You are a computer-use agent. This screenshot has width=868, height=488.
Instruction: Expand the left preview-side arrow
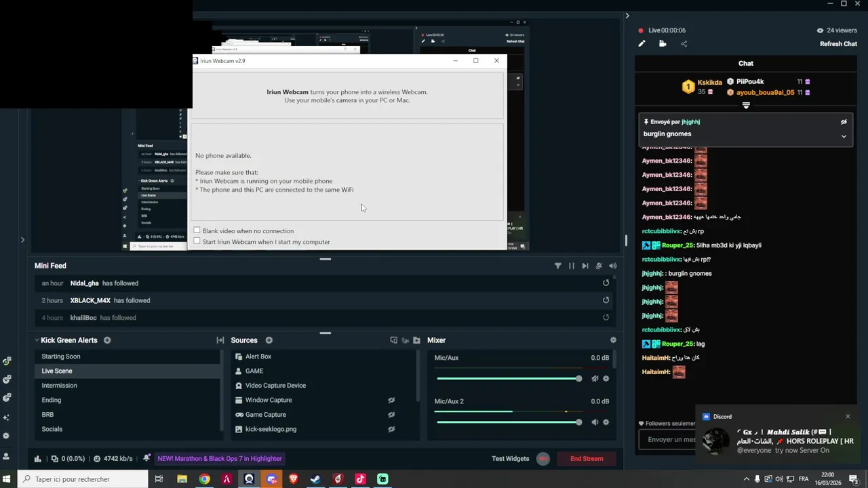point(22,240)
